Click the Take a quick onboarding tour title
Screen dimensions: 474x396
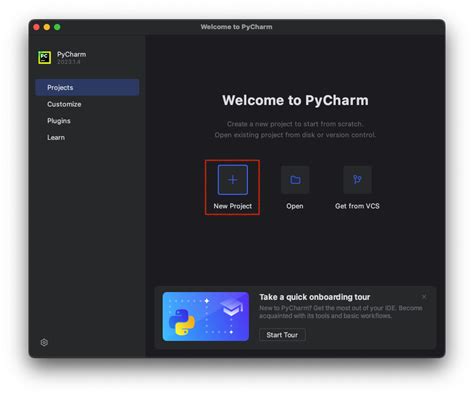tap(315, 297)
